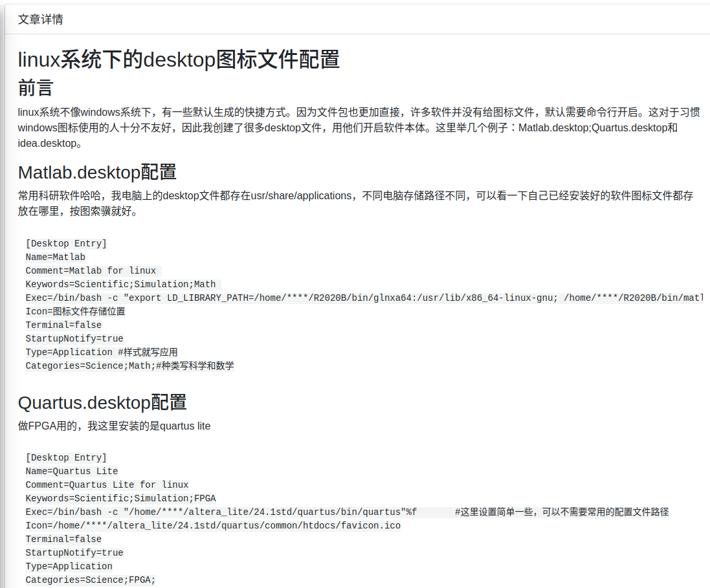Click the Terminal=false line in Quartus block
The width and height of the screenshot is (710, 588).
[63, 539]
